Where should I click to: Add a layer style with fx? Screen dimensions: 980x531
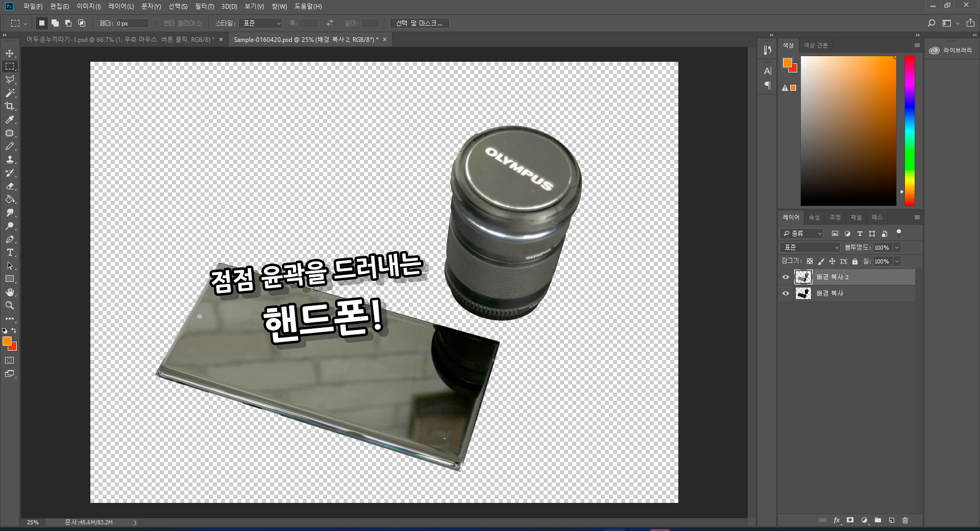pos(837,520)
